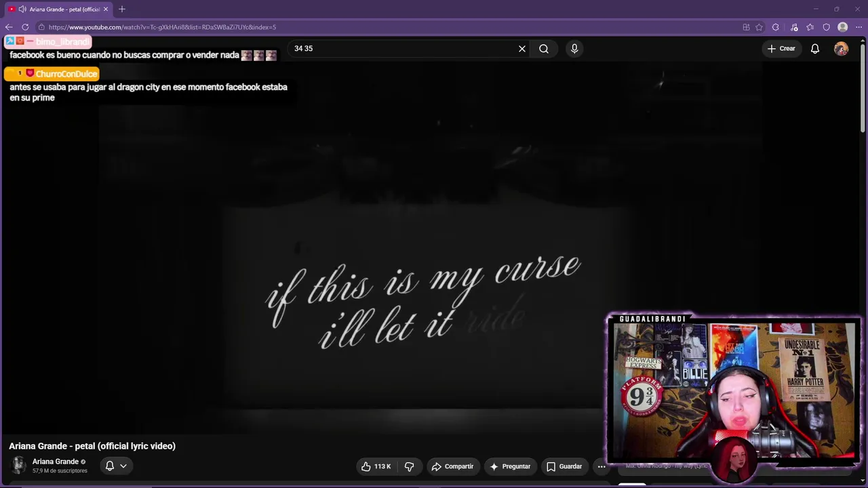
Task: Open the browser favorites list icon
Action: point(810,27)
